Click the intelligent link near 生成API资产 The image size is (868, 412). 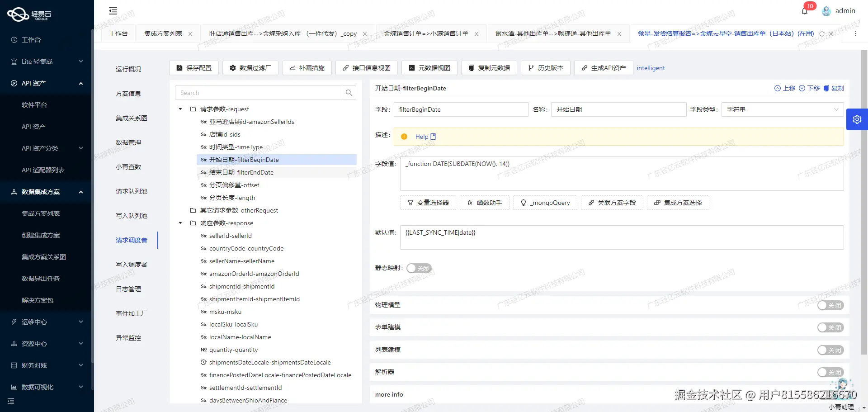click(651, 68)
